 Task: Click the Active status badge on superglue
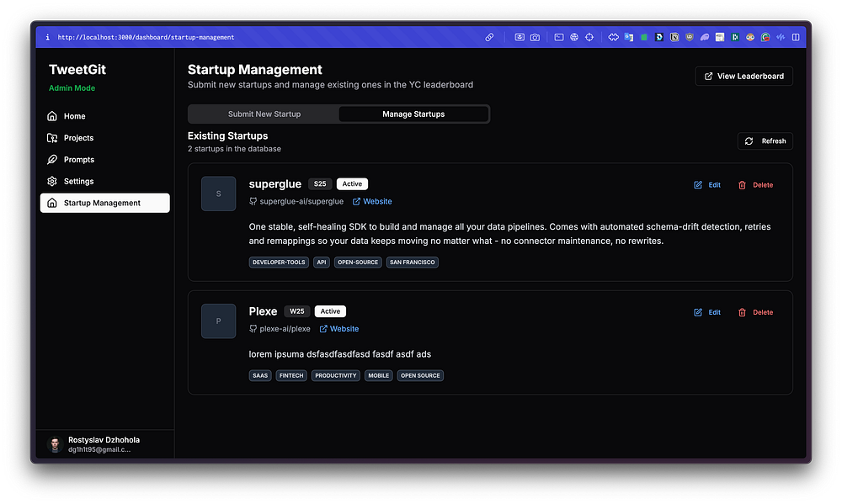click(352, 183)
